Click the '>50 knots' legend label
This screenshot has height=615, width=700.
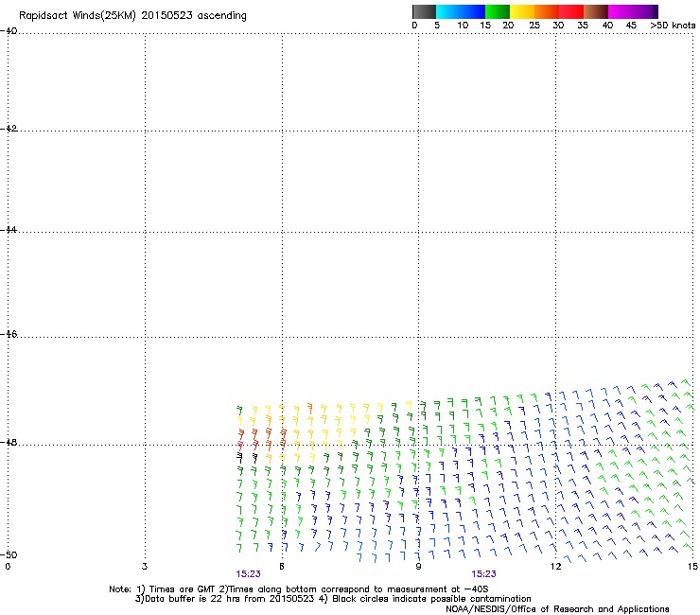[x=673, y=26]
